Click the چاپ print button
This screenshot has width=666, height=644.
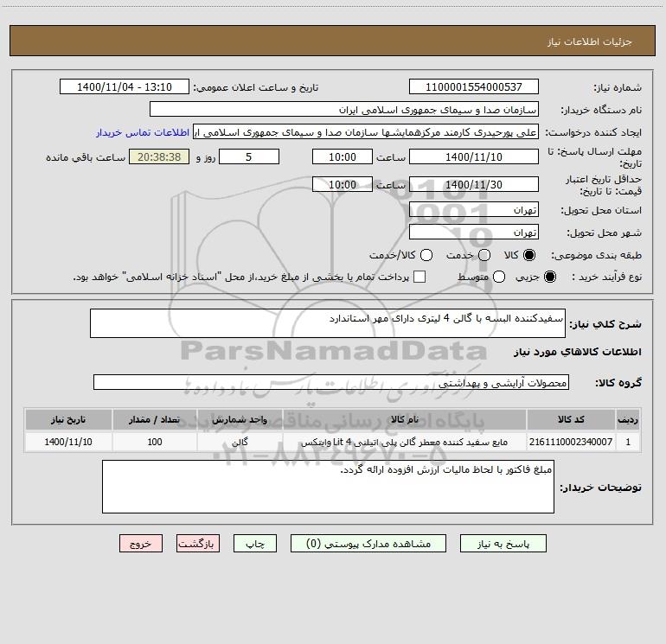tap(255, 544)
